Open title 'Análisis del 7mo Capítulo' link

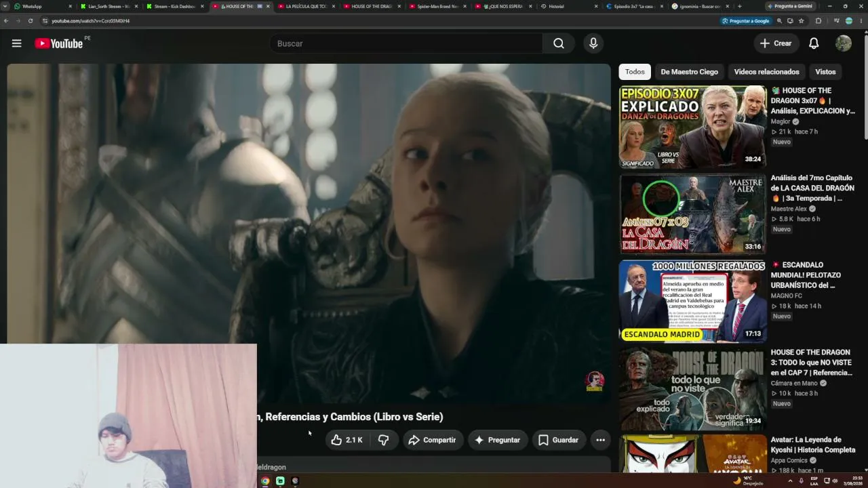click(812, 188)
